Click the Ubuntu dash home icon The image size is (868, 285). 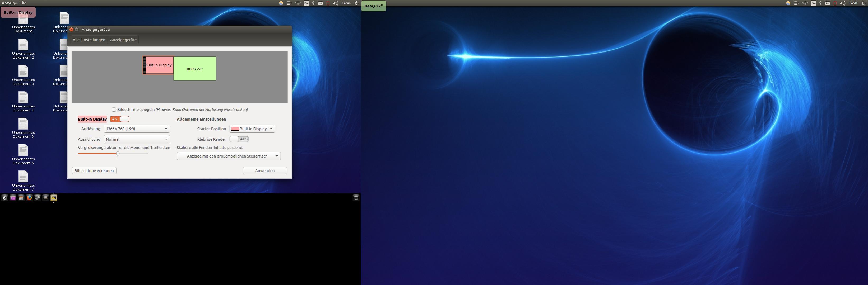point(5,198)
